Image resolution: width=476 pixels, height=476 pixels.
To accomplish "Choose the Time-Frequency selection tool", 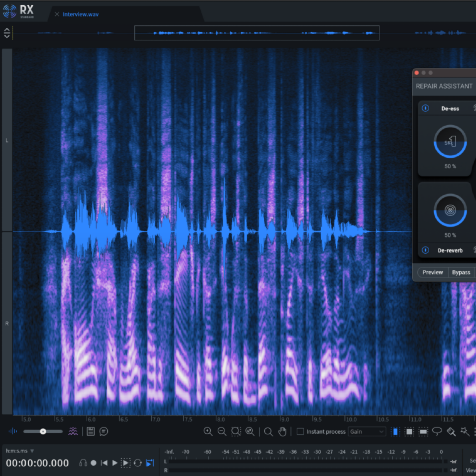I will 409,432.
